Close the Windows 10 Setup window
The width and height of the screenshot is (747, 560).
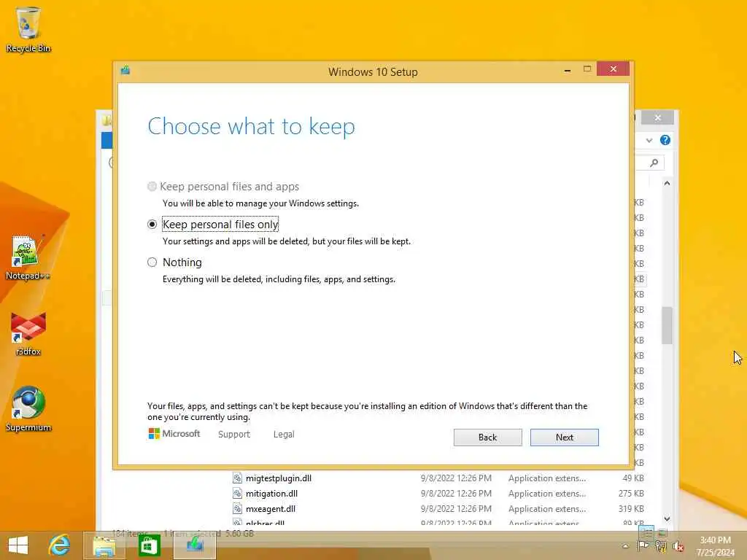click(x=613, y=69)
